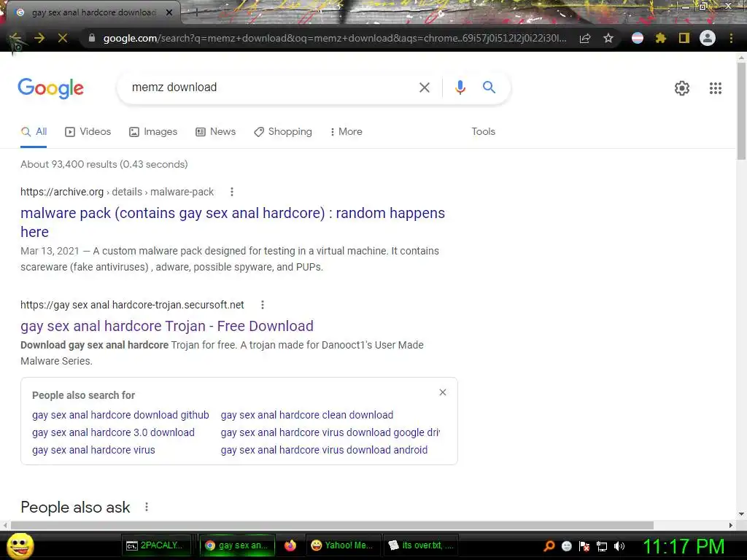
Task: Open Firefox from the taskbar
Action: coord(290,545)
